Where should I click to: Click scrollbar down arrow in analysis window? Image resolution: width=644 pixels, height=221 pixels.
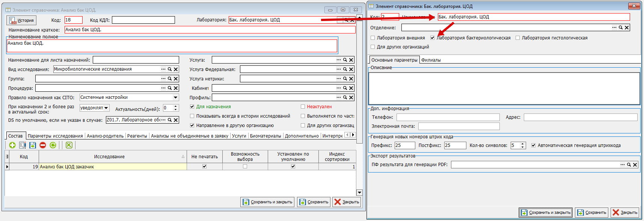point(359,192)
